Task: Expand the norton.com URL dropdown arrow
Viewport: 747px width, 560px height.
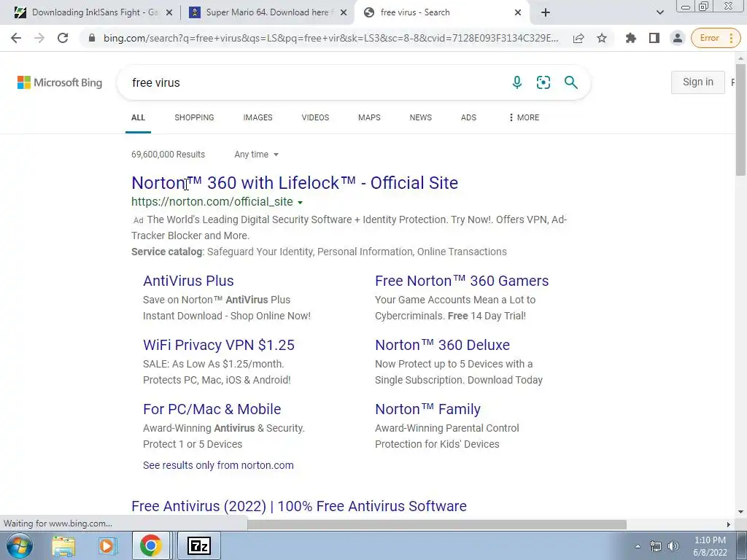Action: point(300,203)
